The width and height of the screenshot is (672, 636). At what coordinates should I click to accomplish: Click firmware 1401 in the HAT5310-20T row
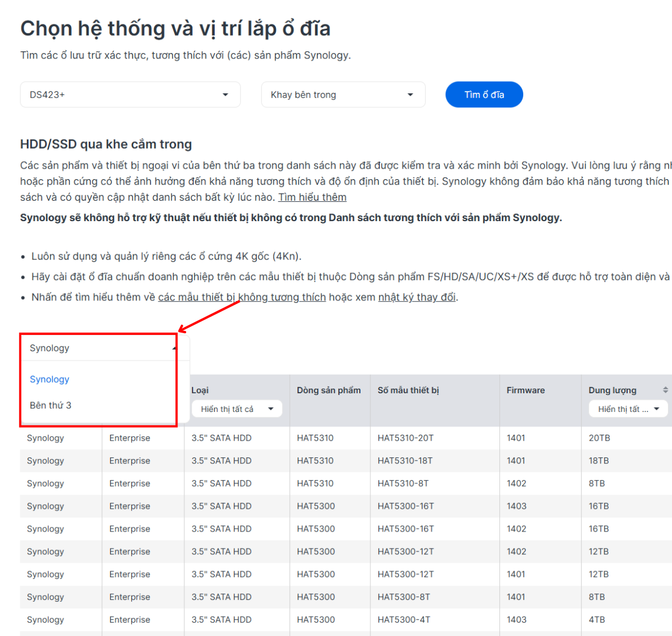click(516, 438)
